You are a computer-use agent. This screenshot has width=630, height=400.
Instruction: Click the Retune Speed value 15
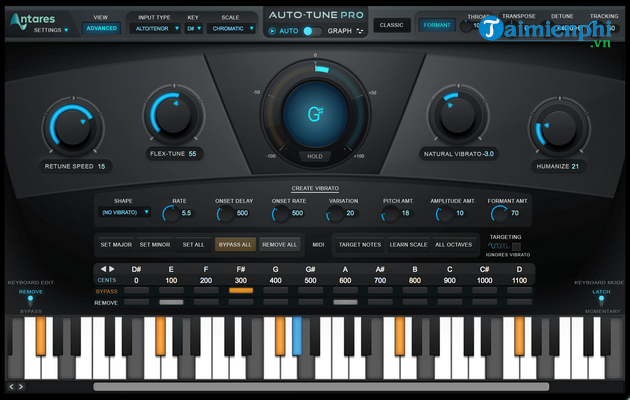click(x=101, y=166)
